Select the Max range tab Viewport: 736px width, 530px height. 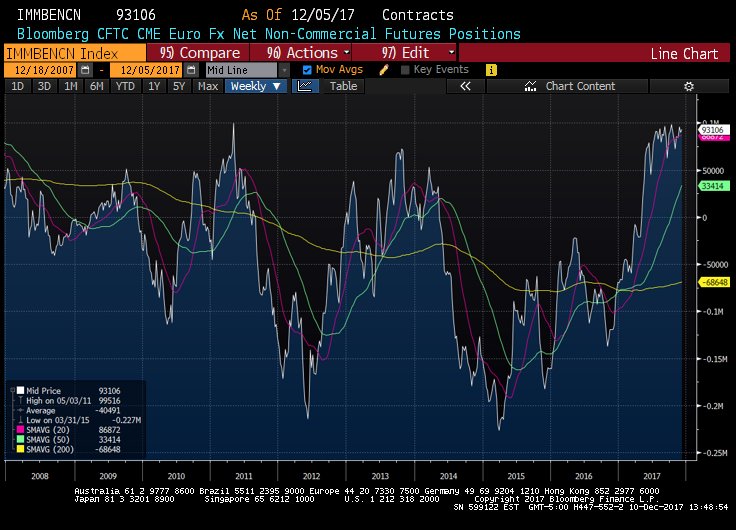[x=208, y=86]
